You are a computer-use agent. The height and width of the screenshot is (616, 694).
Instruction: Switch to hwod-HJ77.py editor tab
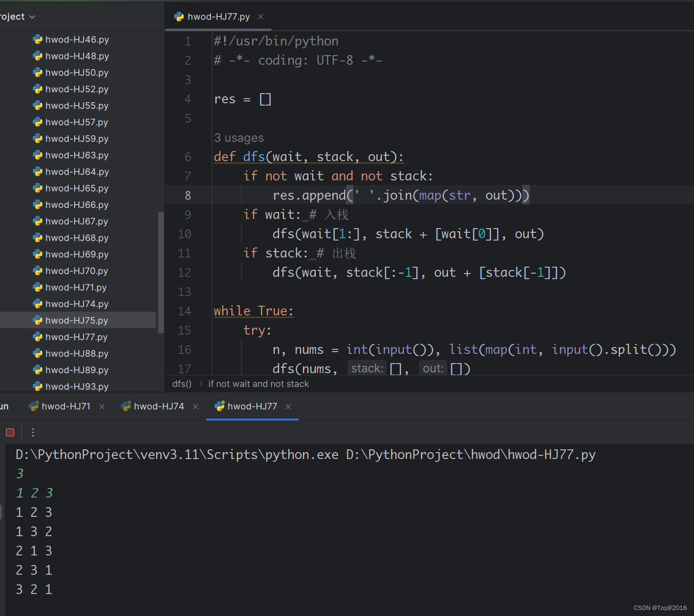[x=218, y=17]
